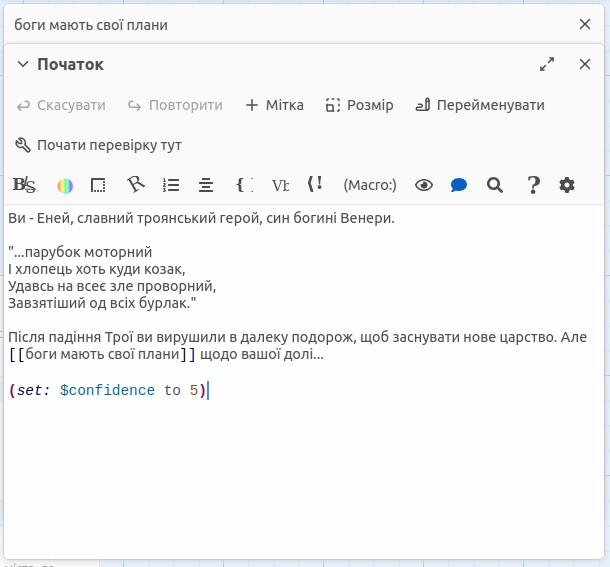Open the variable (Var:) tool
The height and width of the screenshot is (567, 610).
pos(281,185)
